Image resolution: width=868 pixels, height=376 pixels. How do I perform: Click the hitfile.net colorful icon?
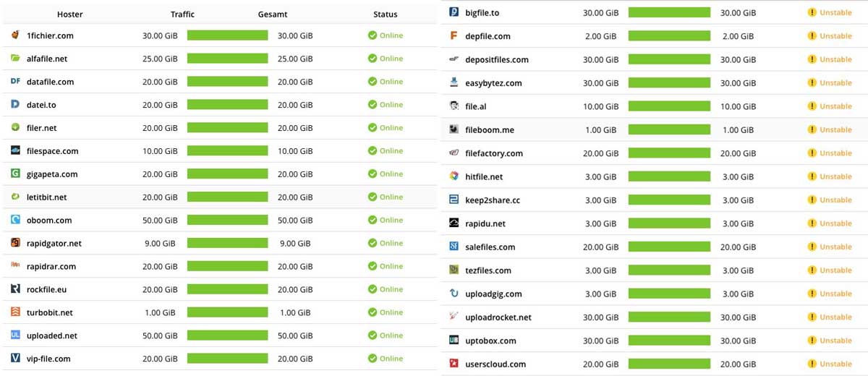click(454, 176)
